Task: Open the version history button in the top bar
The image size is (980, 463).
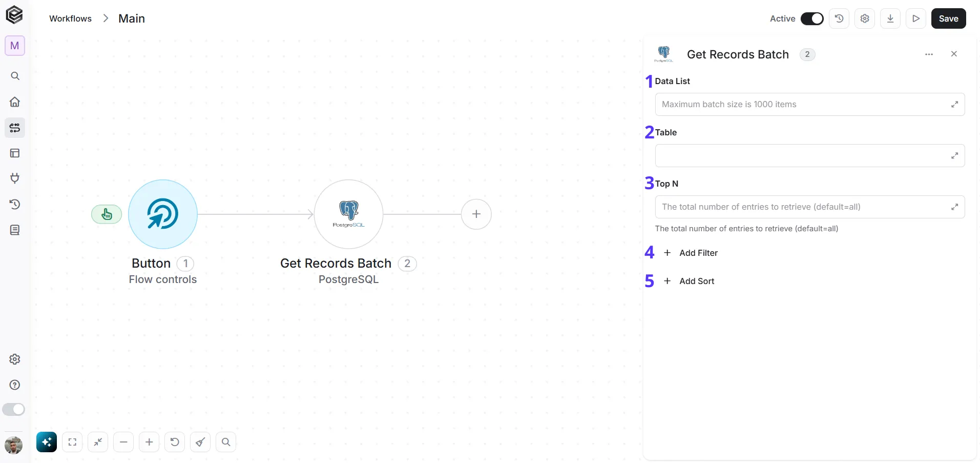Action: 839,18
